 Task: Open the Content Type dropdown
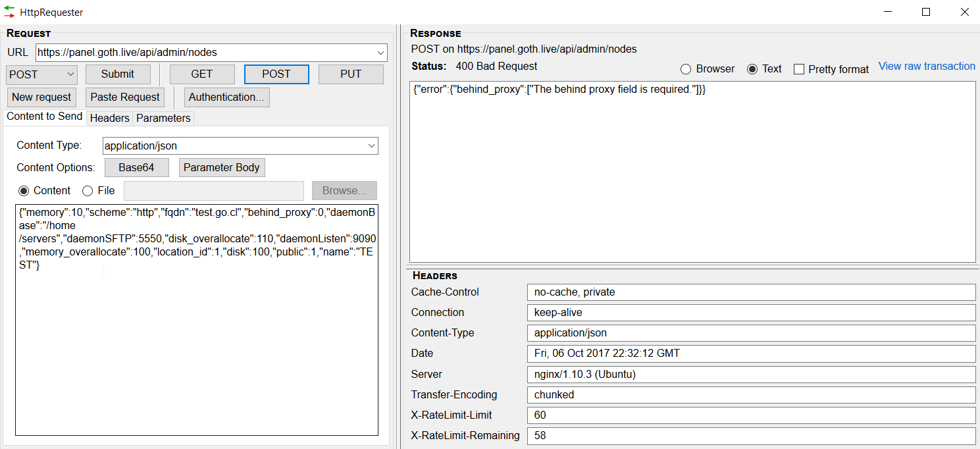pos(373,145)
